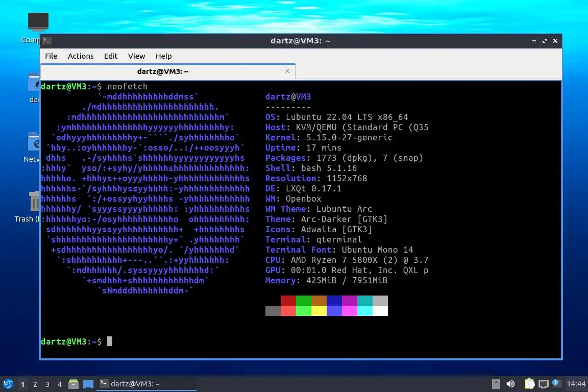Click the bright yellow color block in neofetch
Viewport: 588px width, 392px height.
(319, 311)
